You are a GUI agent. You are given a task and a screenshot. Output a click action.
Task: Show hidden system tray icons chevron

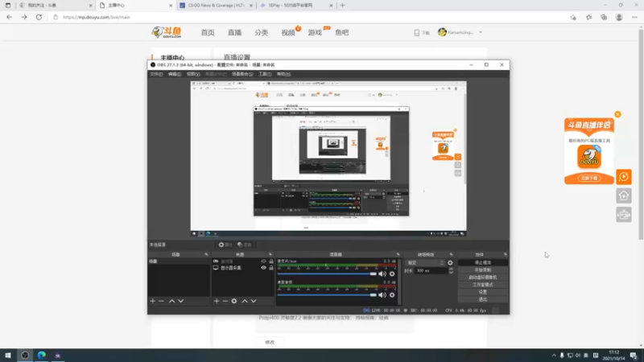click(x=554, y=356)
